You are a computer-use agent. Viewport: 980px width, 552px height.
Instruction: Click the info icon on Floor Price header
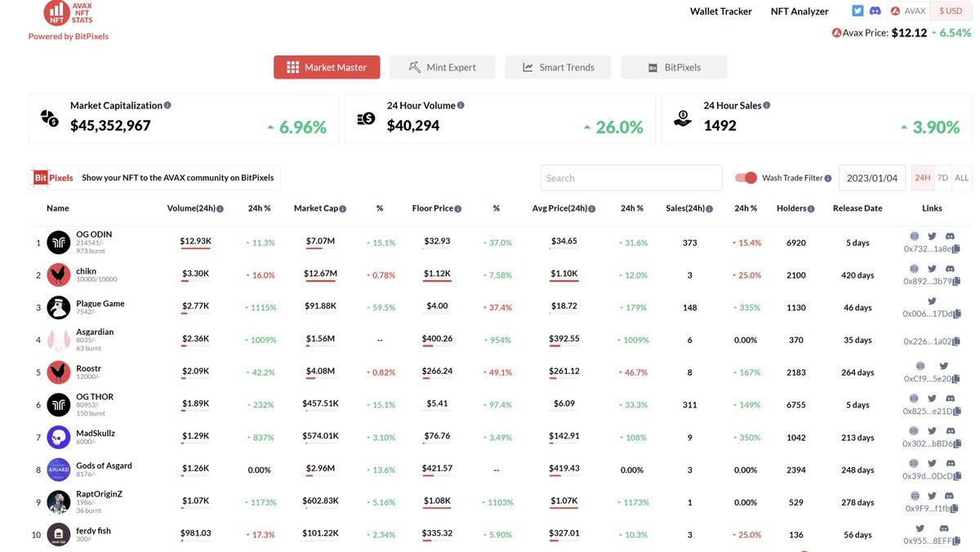[458, 209]
